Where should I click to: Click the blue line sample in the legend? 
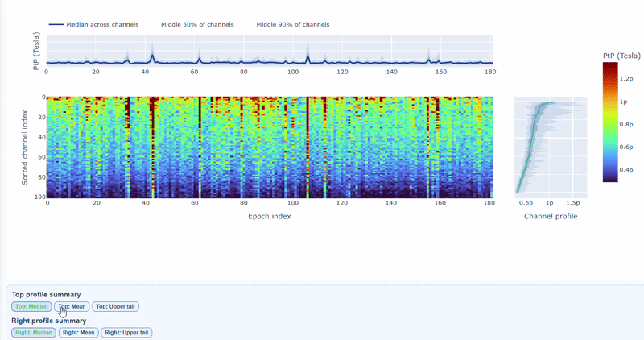click(x=56, y=24)
